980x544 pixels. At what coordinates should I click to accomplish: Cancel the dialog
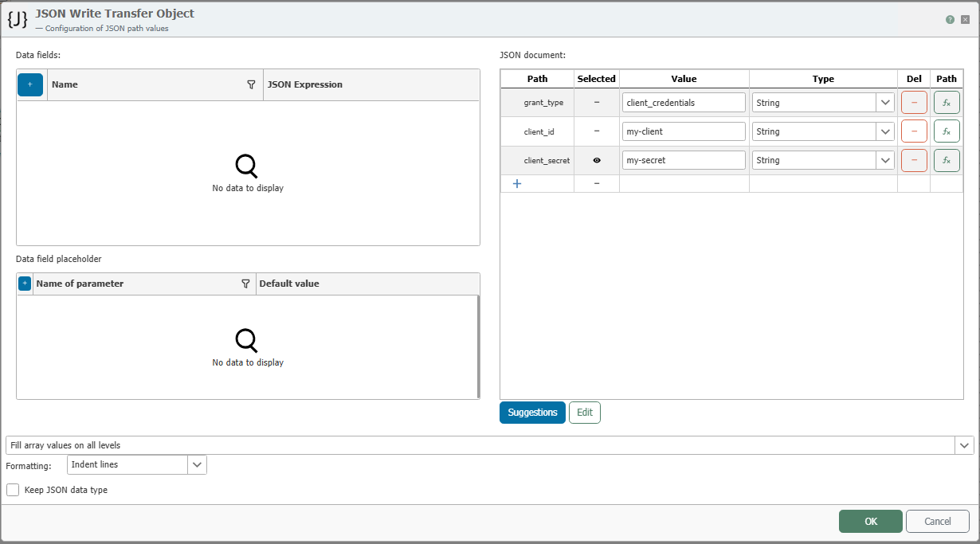pos(938,522)
